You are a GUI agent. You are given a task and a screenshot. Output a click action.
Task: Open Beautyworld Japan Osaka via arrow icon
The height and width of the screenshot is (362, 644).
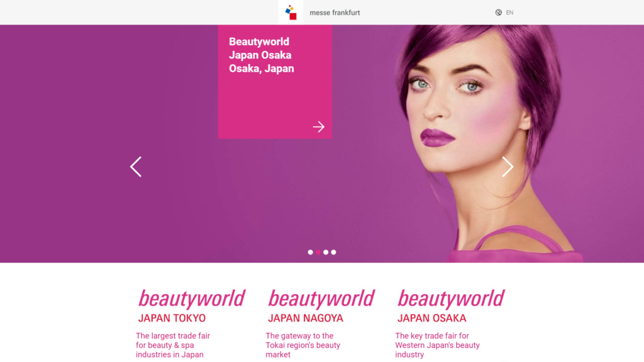318,127
